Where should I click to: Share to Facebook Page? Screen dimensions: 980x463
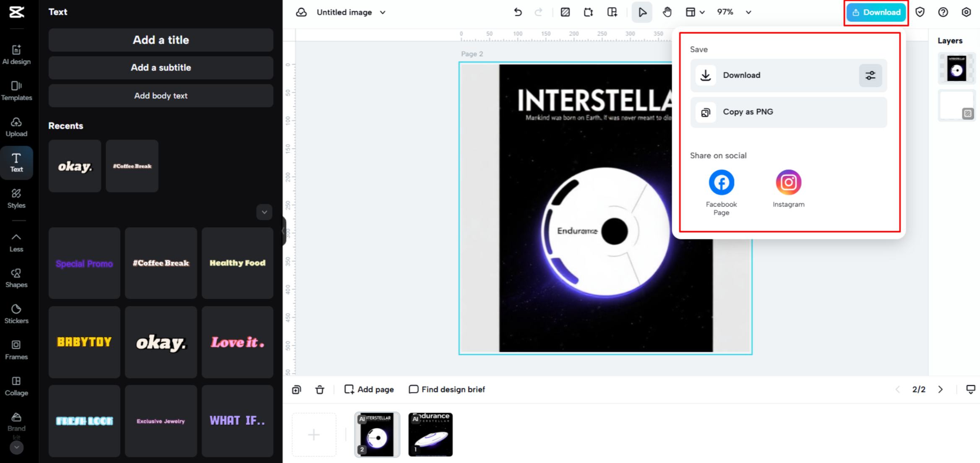coord(721,183)
